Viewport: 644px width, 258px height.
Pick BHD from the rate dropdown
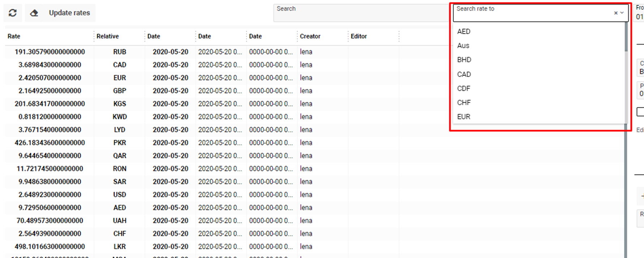point(464,60)
